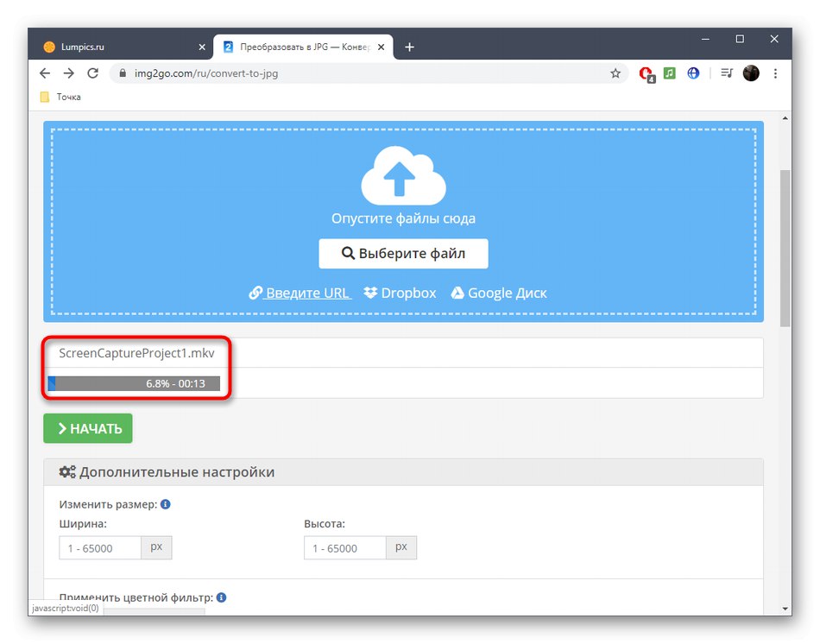Go back using the browser back arrow
Image resolution: width=820 pixels, height=644 pixels.
[x=45, y=73]
